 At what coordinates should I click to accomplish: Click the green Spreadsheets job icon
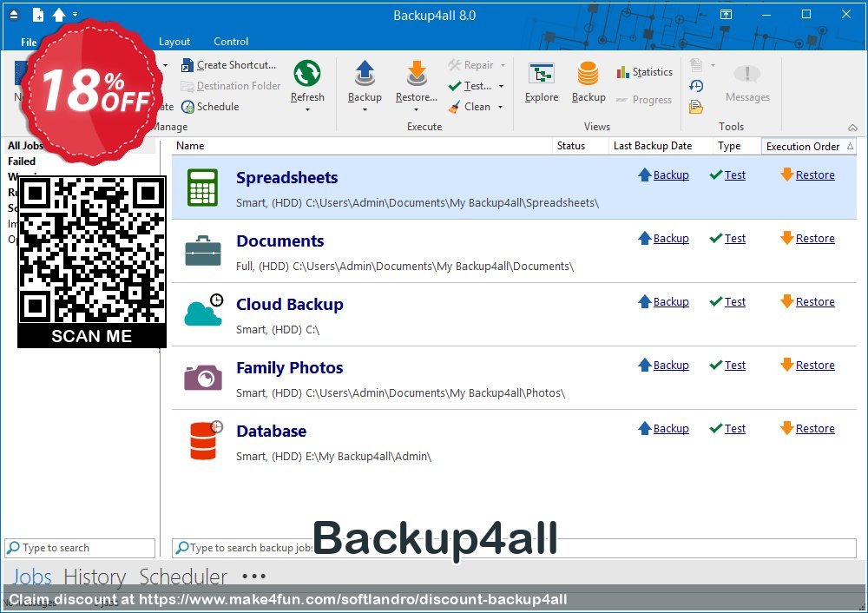pyautogui.click(x=203, y=187)
